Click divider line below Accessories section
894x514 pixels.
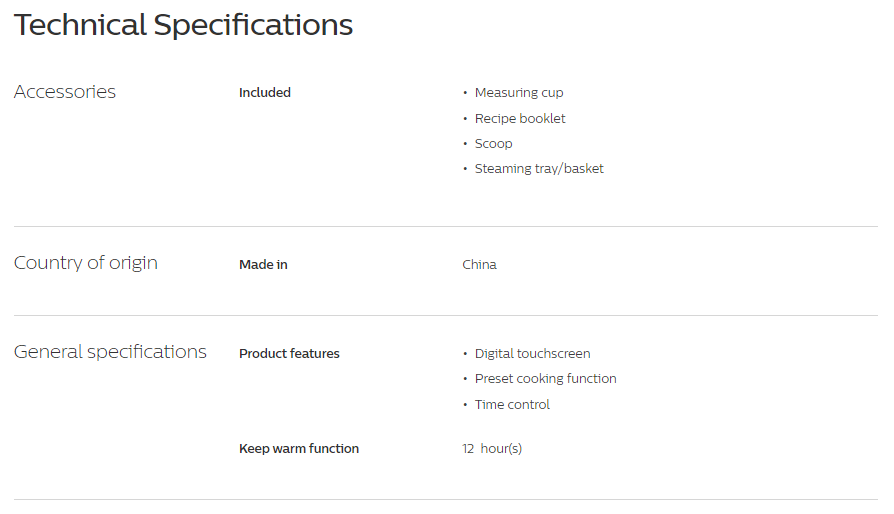click(x=446, y=226)
